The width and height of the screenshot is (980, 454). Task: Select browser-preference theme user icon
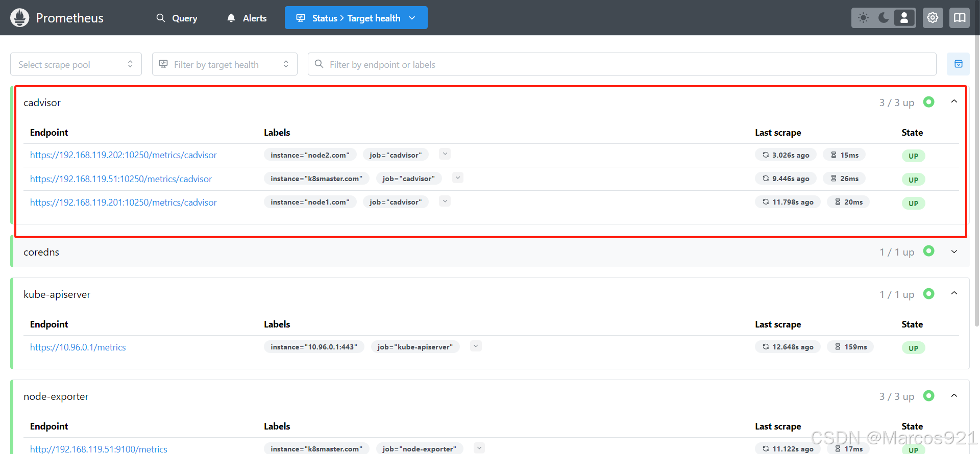click(x=904, y=18)
